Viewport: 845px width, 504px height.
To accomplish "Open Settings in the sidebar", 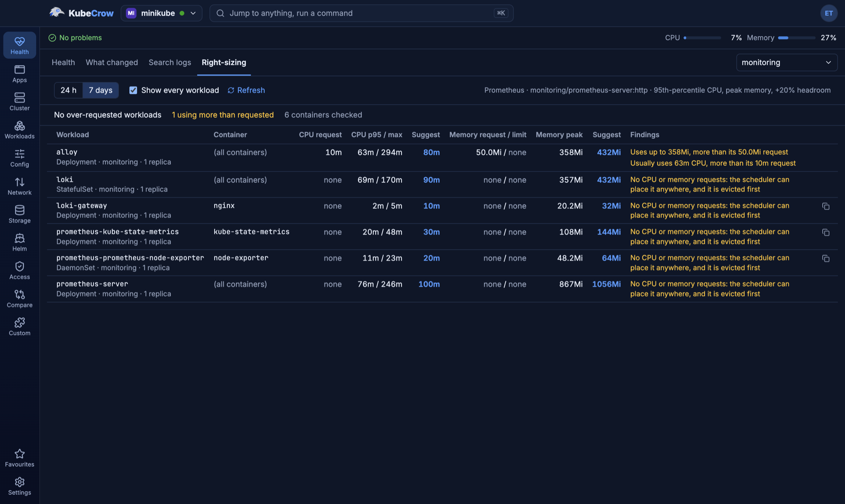I will coord(19,487).
